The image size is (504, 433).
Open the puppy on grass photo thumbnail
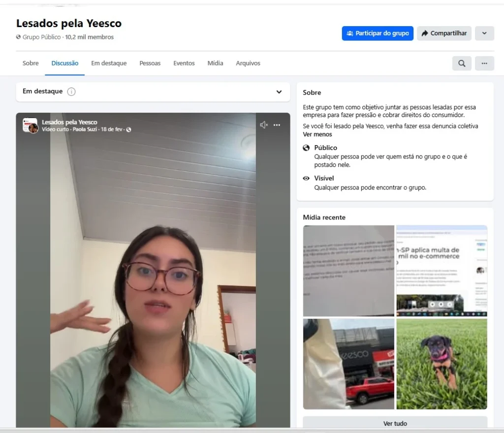coord(441,364)
